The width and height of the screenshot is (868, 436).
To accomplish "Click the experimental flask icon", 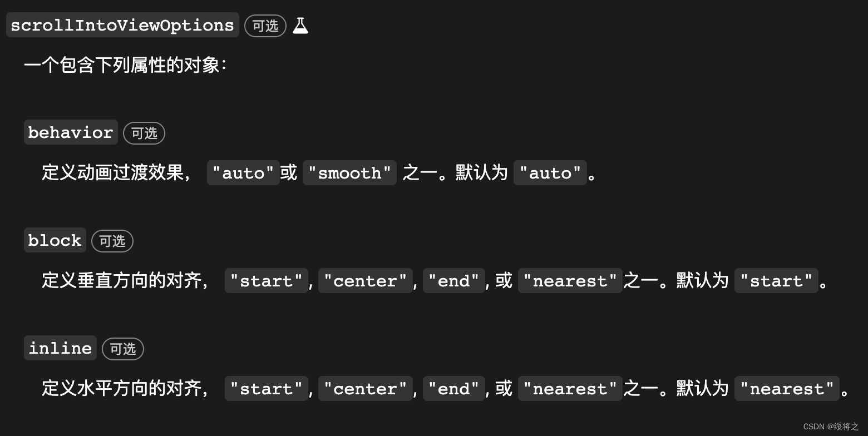I will 300,26.
